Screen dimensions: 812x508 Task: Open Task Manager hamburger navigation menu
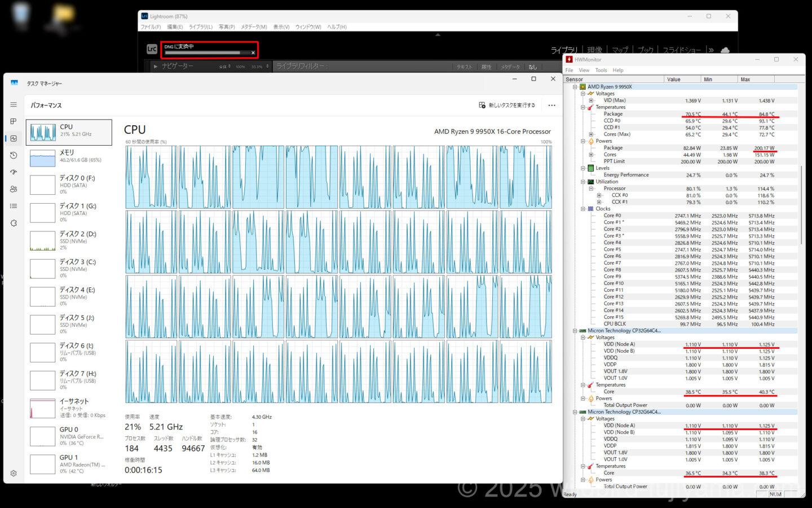(x=14, y=104)
